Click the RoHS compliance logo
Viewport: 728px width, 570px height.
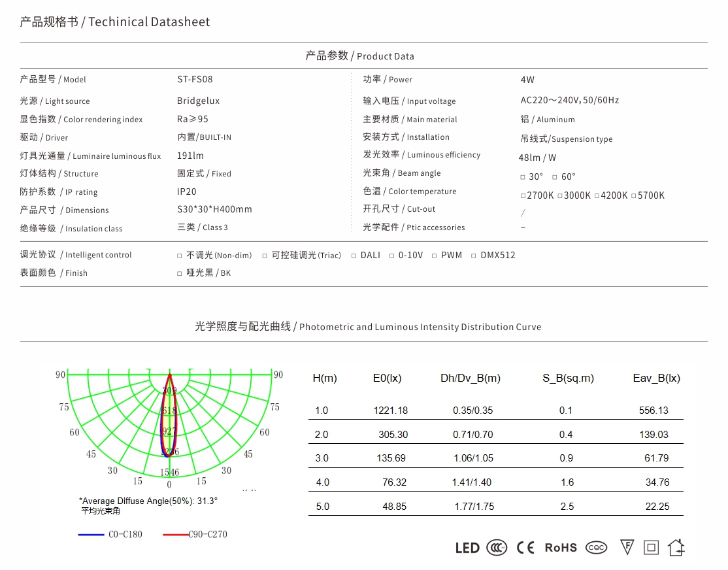[561, 548]
